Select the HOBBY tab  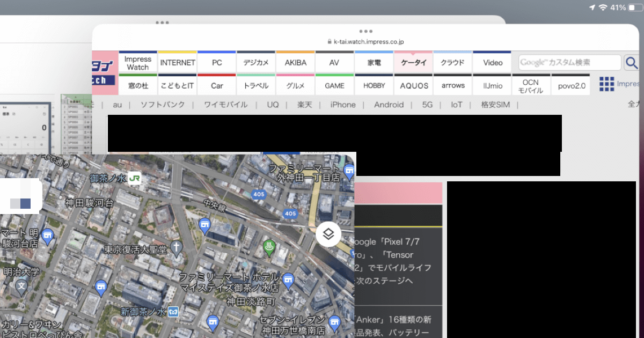(374, 85)
